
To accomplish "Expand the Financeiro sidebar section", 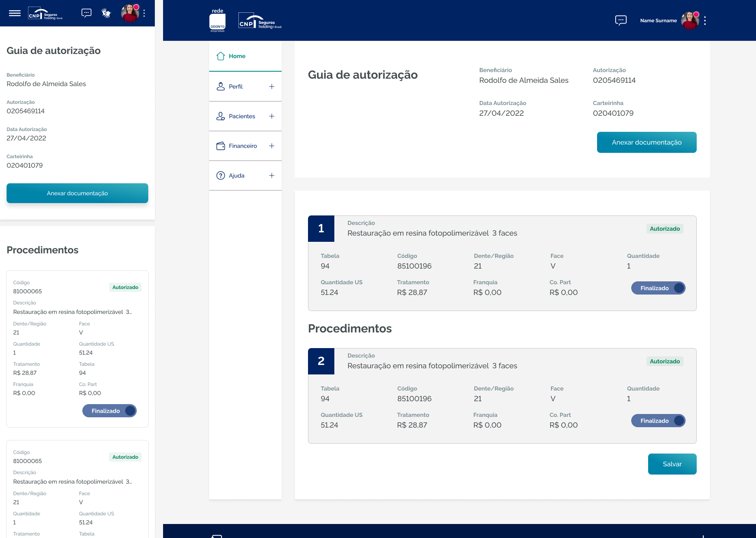I will coord(271,146).
